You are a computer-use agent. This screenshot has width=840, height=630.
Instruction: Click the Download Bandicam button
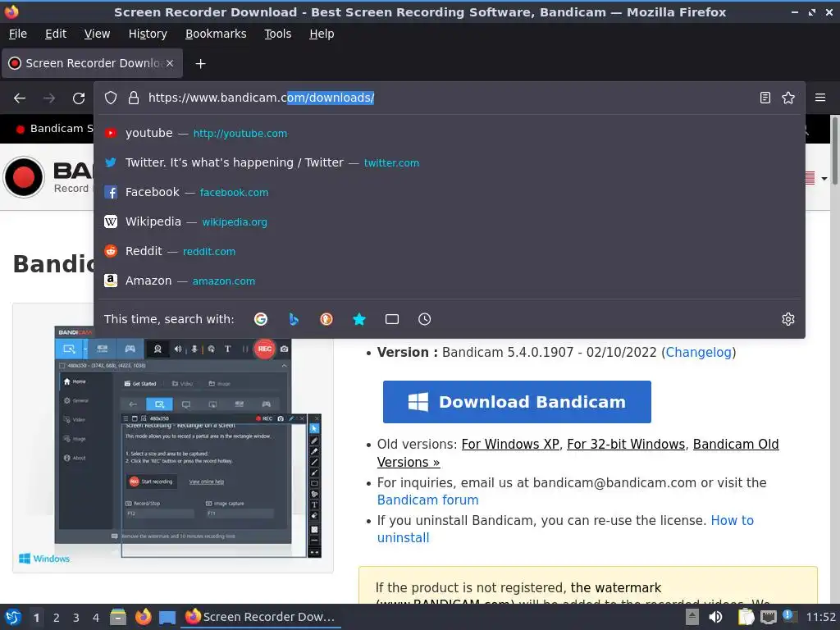point(517,402)
